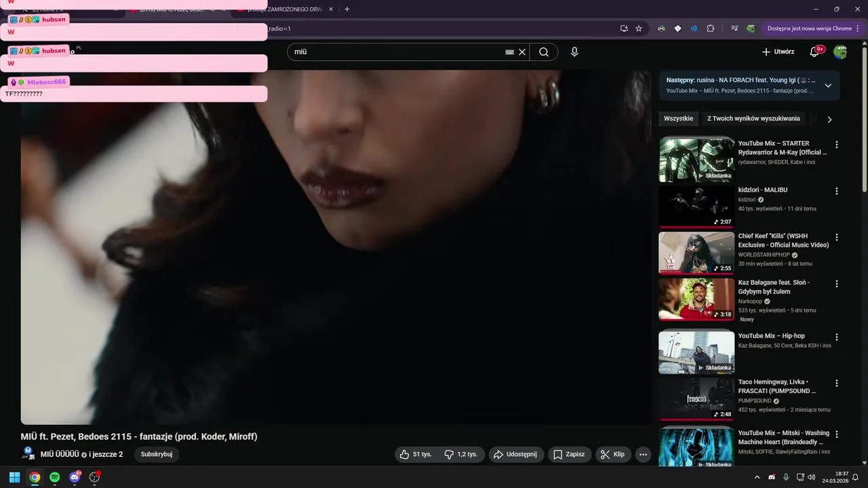Dislike the video with thumbs down

pos(461,454)
